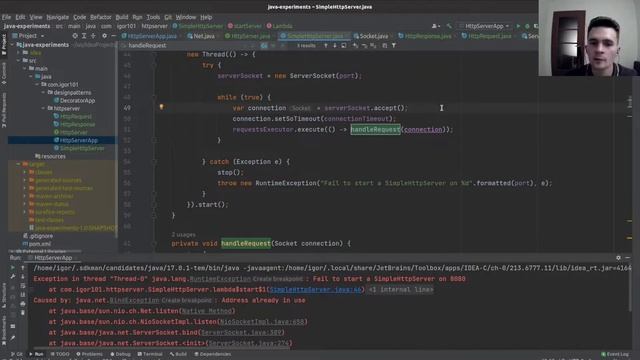Image resolution: width=640 pixels, height=360 pixels.
Task: Click the clear all trash icon in Run console
Action: pos(23,313)
